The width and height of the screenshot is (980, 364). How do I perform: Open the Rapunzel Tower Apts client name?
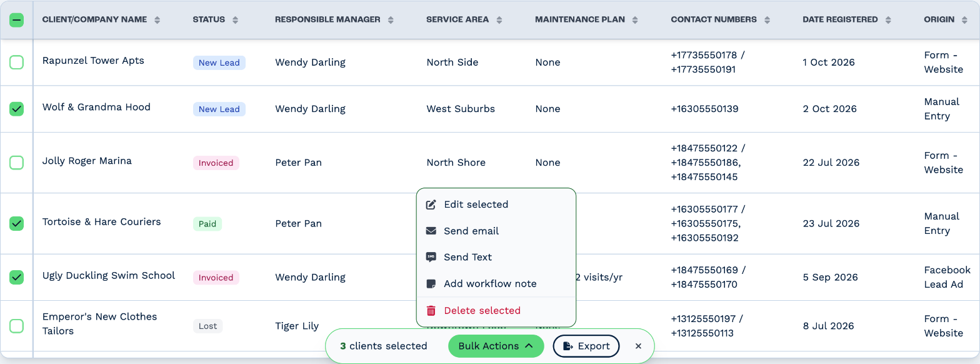tap(93, 61)
